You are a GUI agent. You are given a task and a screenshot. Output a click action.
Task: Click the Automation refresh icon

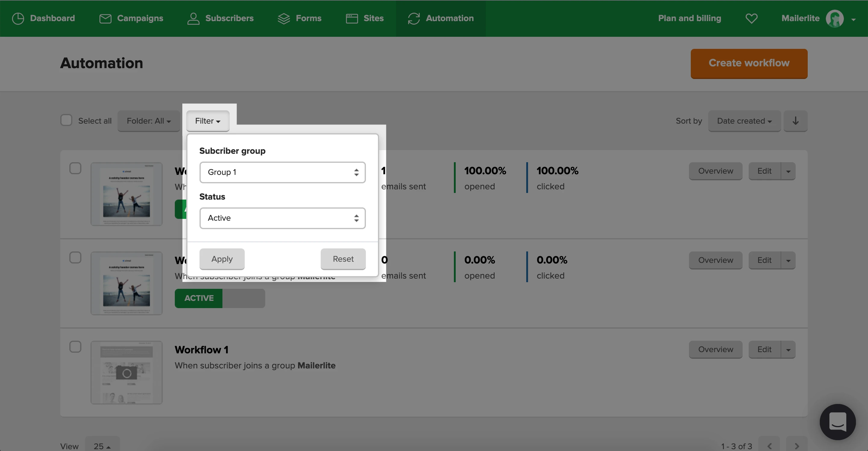point(414,18)
